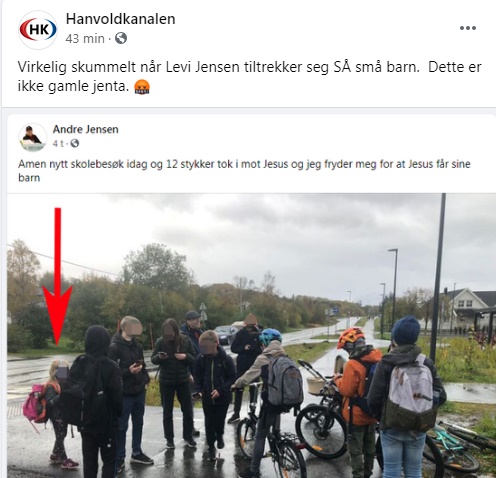The width and height of the screenshot is (496, 478).
Task: Visit the Hanvoldkanalen page name link
Action: [120, 19]
